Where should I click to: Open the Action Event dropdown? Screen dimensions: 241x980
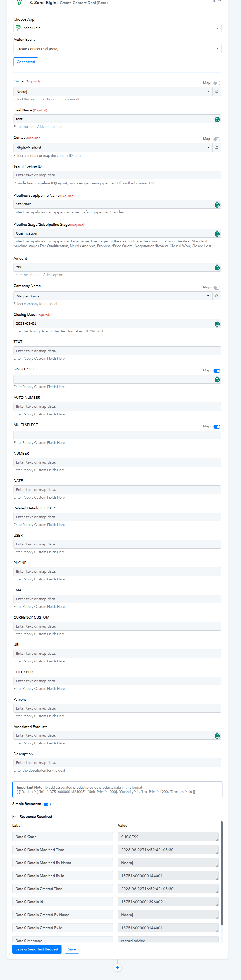[117, 49]
